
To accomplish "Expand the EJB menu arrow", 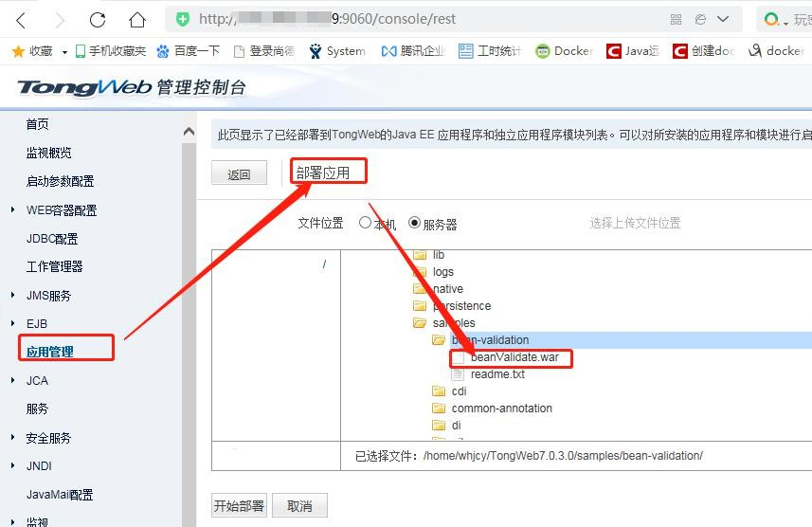I will click(13, 323).
